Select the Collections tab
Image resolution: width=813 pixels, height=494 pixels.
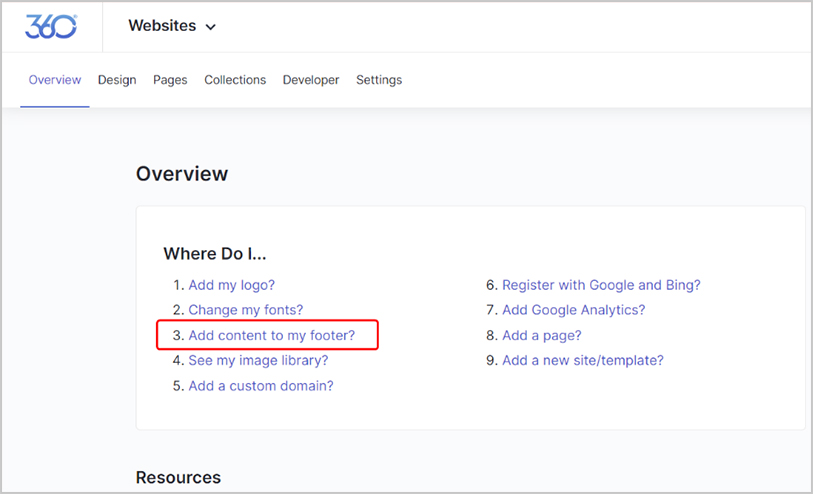[235, 80]
